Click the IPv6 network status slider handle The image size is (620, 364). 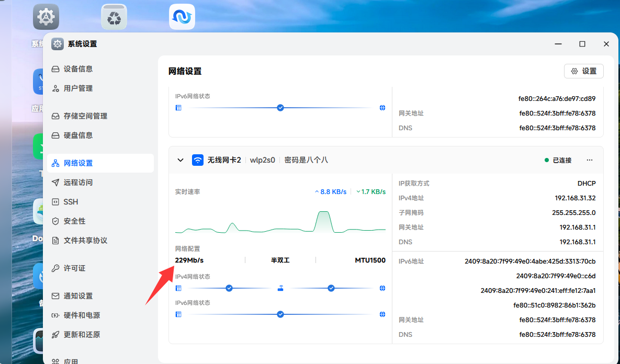point(280,314)
